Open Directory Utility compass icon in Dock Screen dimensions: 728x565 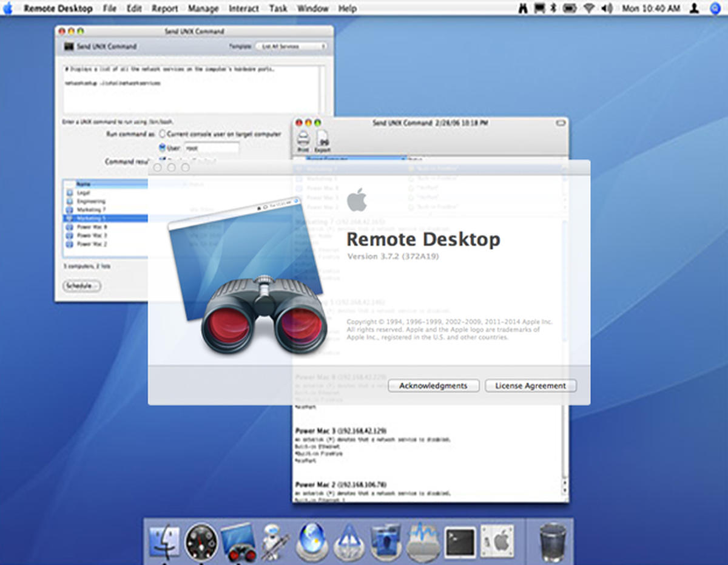(349, 541)
